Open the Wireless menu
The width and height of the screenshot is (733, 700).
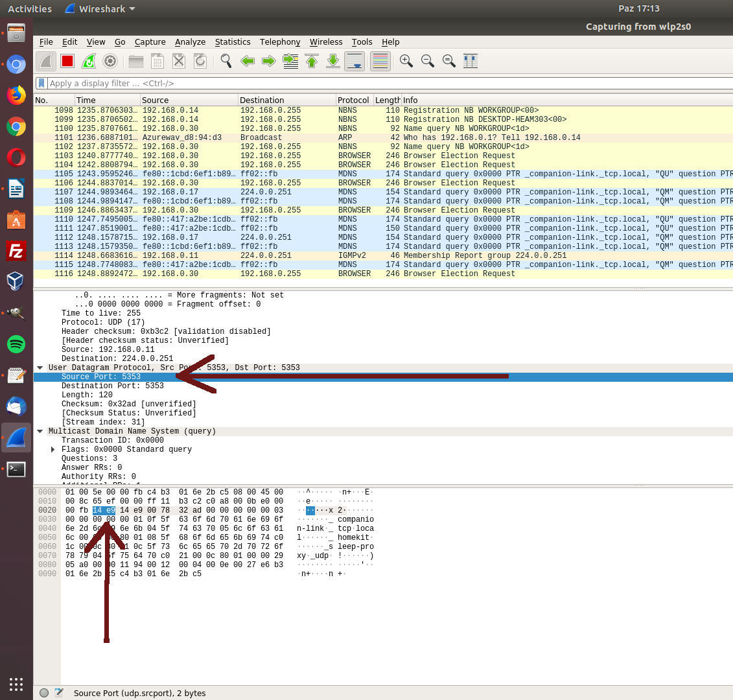[x=326, y=42]
